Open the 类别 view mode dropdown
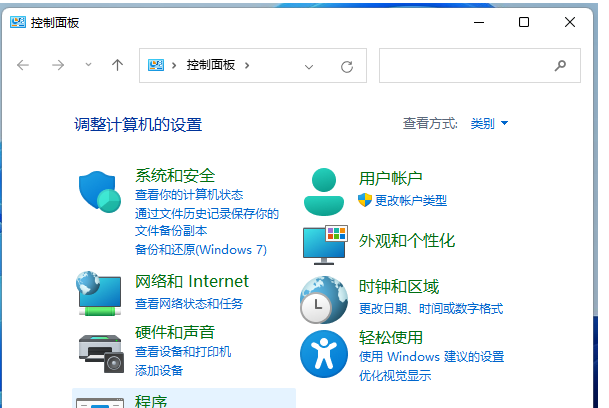The height and width of the screenshot is (408, 609). click(489, 124)
